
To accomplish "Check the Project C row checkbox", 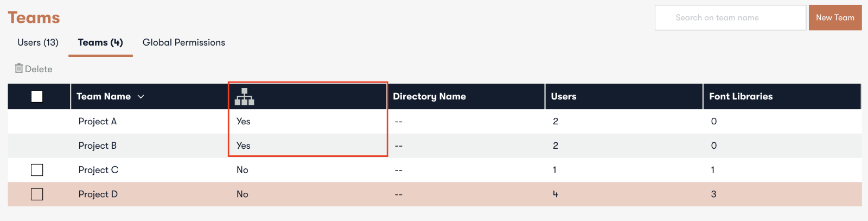I will click(x=37, y=170).
